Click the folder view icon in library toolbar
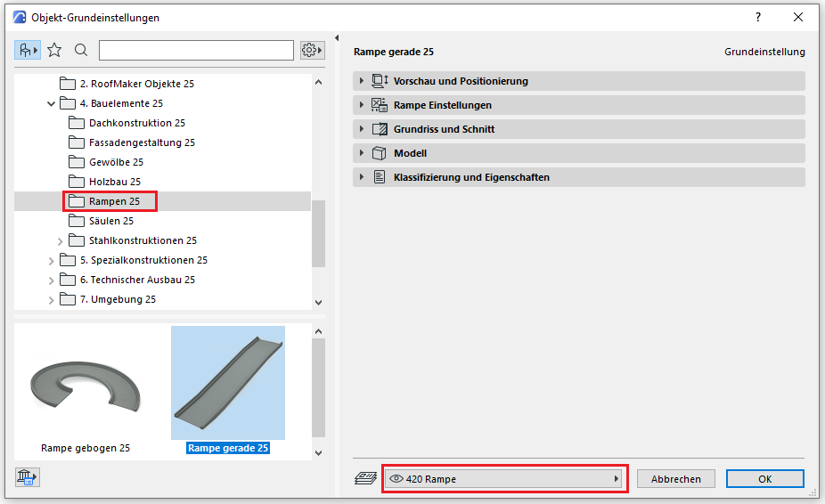 27,50
